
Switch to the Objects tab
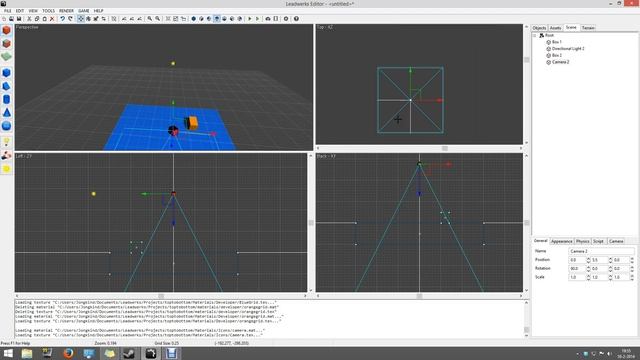[539, 28]
